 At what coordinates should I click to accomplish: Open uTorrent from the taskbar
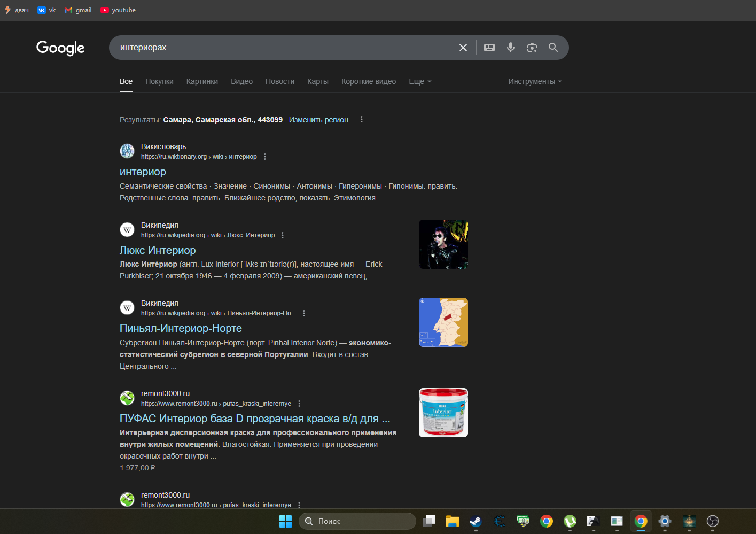[x=570, y=521]
